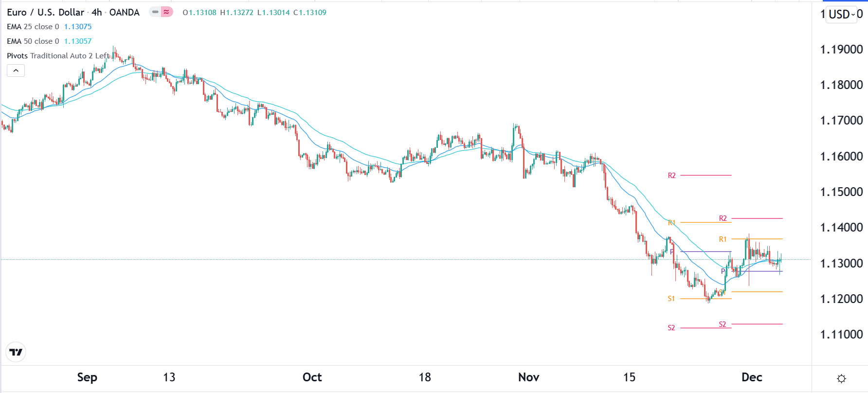The image size is (868, 393).
Task: Click the grey market status indicator
Action: (155, 12)
